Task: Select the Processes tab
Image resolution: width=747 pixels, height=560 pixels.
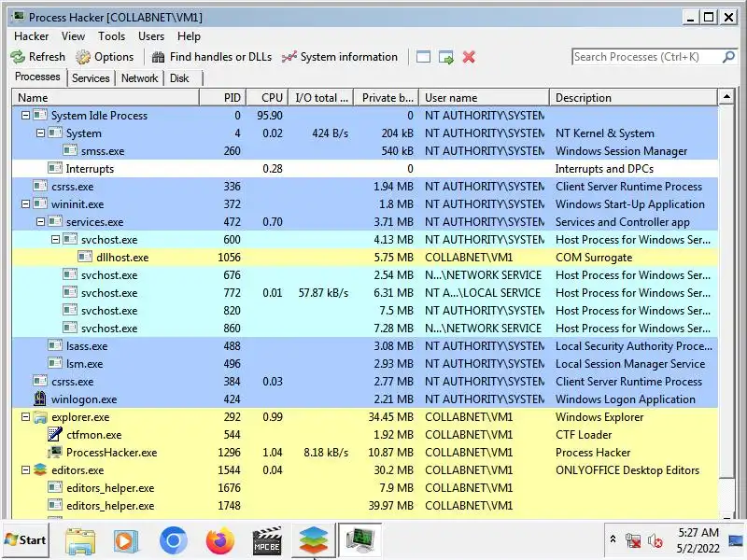Action: tap(37, 77)
